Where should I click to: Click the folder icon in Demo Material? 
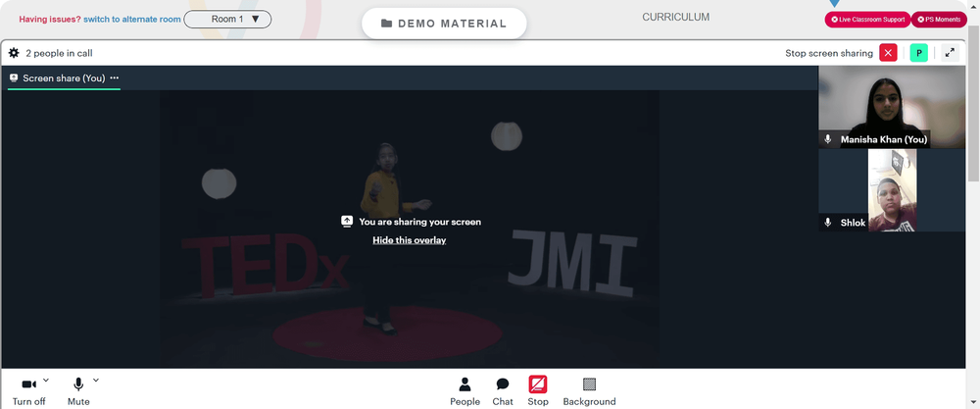(386, 24)
